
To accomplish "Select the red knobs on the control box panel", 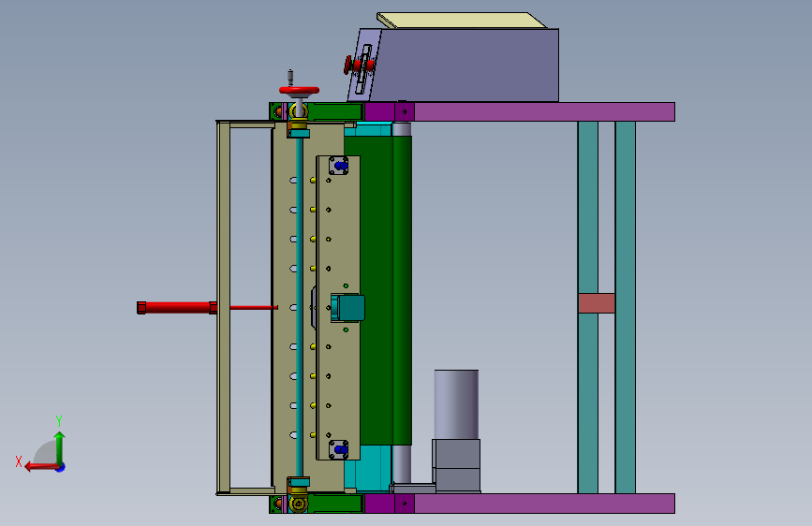I will click(359, 66).
